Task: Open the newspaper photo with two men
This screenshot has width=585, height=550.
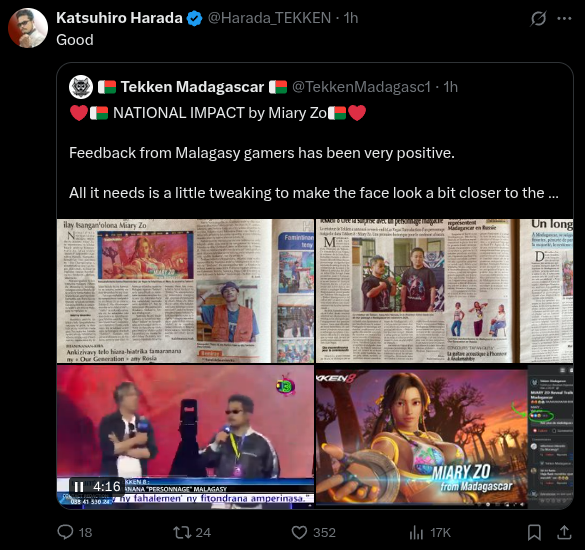Action: click(x=444, y=291)
